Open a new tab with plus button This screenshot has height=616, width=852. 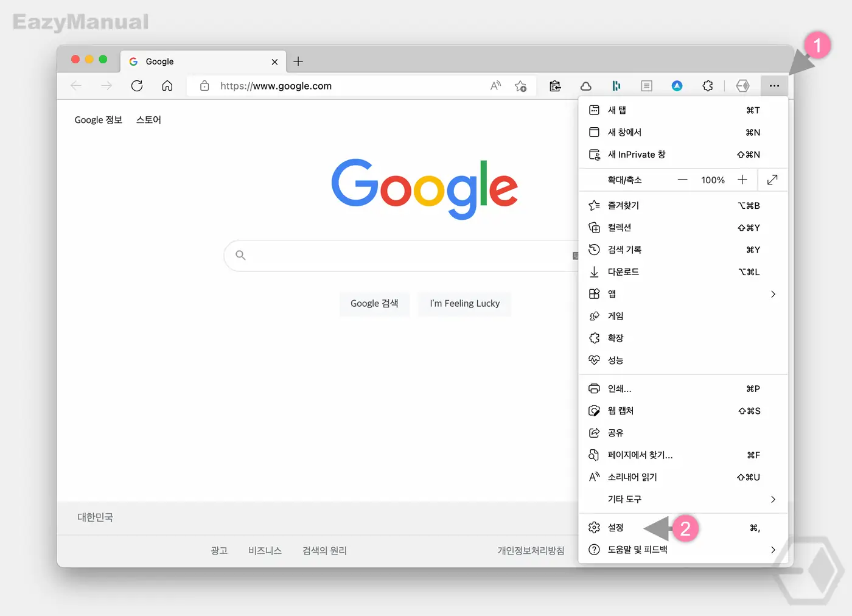pos(298,61)
